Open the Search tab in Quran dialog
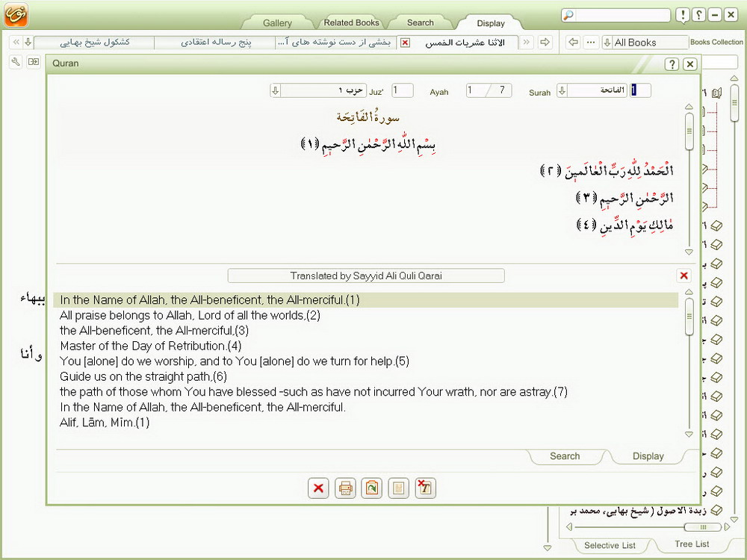747x560 pixels. pyautogui.click(x=565, y=456)
